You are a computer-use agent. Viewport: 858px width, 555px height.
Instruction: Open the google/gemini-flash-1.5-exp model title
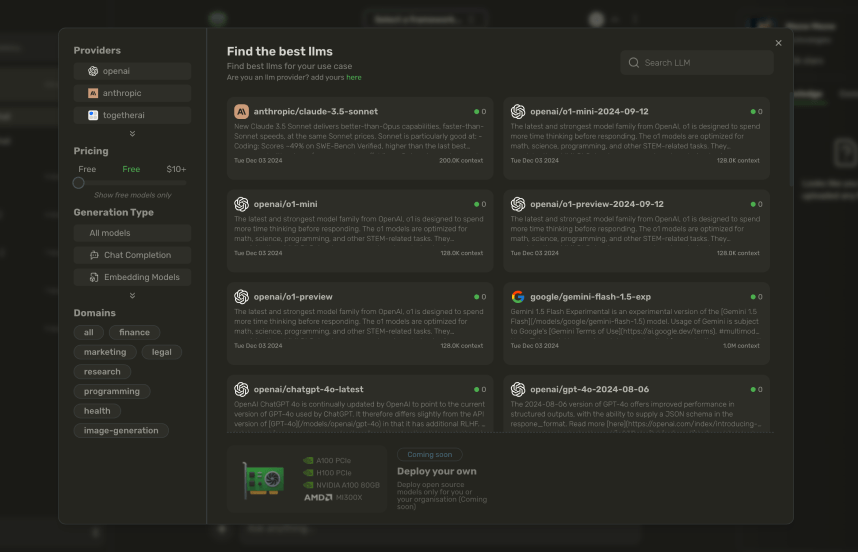(x=590, y=297)
